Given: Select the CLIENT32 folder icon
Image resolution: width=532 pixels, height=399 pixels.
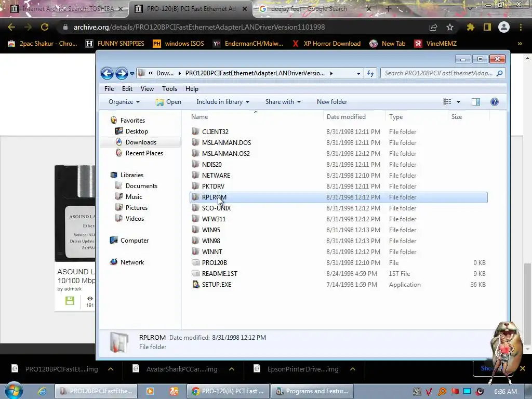Looking at the screenshot, I should point(195,131).
